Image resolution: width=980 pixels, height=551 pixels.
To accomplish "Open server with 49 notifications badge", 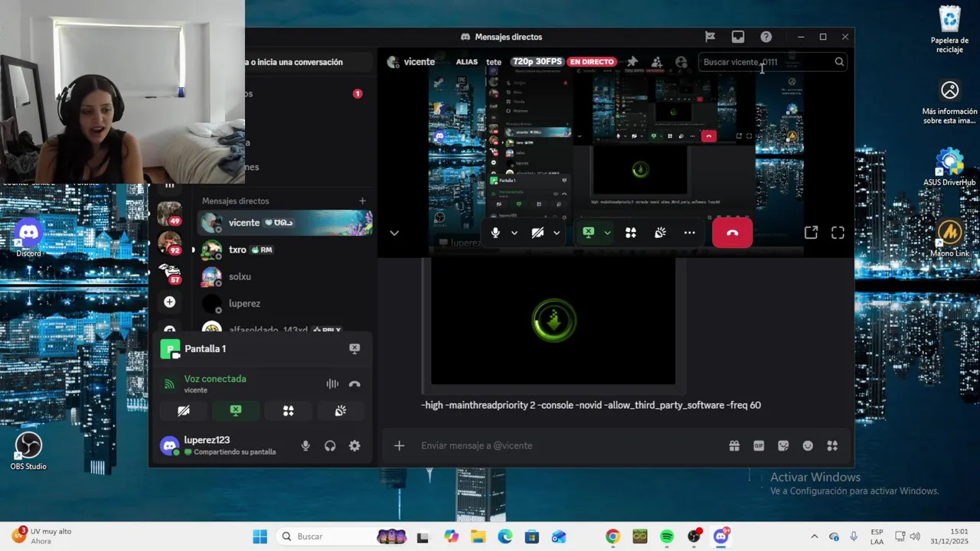I will click(x=169, y=214).
